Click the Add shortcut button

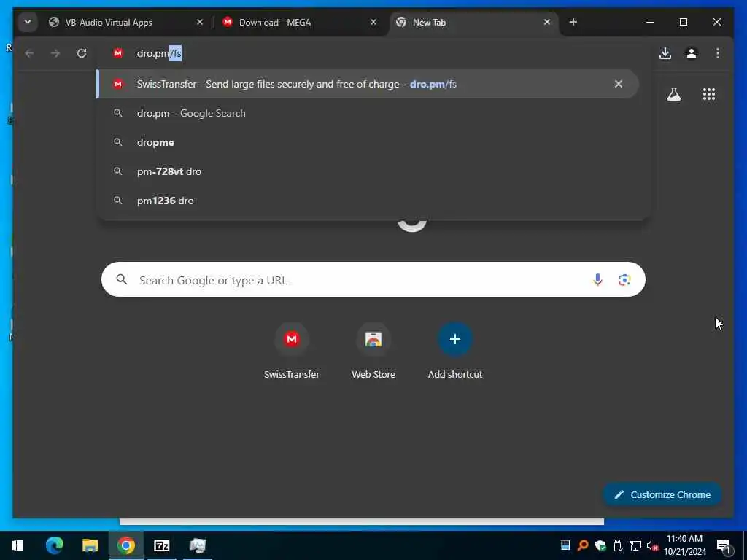tap(455, 351)
